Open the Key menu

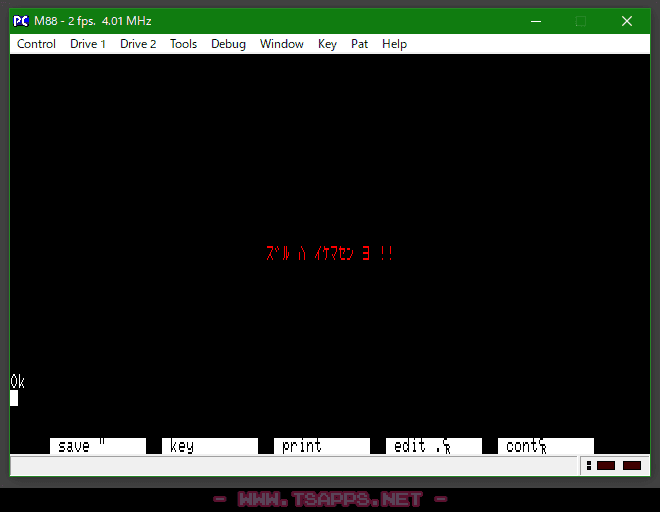coord(327,44)
